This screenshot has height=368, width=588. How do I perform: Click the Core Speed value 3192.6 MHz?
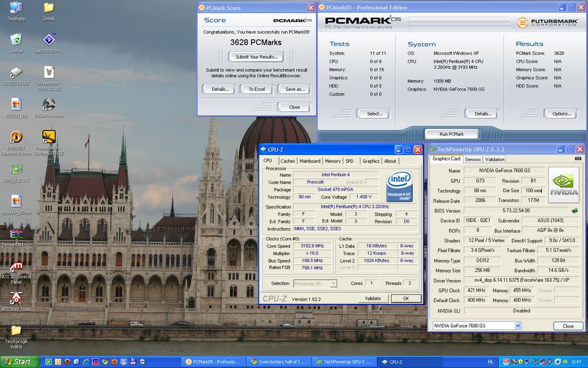[312, 246]
